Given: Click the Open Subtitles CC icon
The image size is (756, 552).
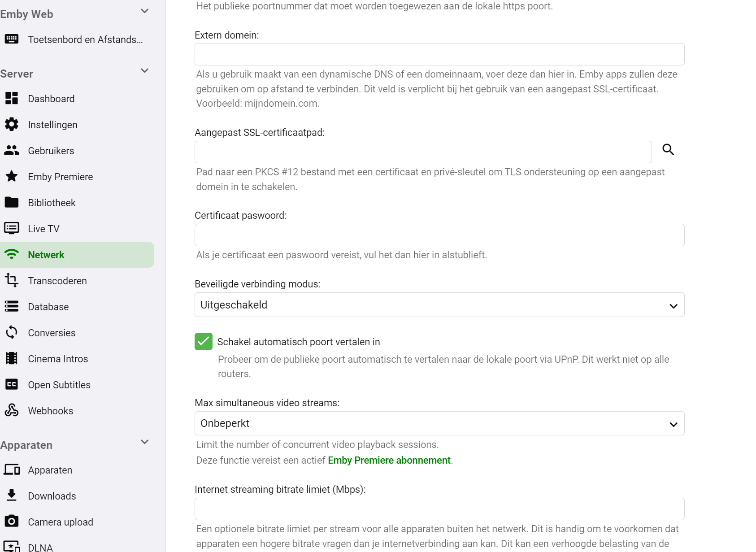Looking at the screenshot, I should tap(12, 384).
